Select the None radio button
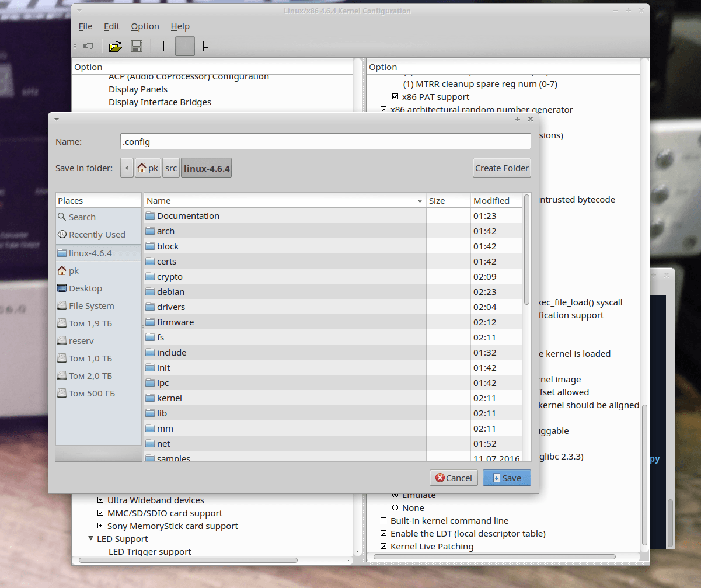The image size is (701, 588). (395, 508)
